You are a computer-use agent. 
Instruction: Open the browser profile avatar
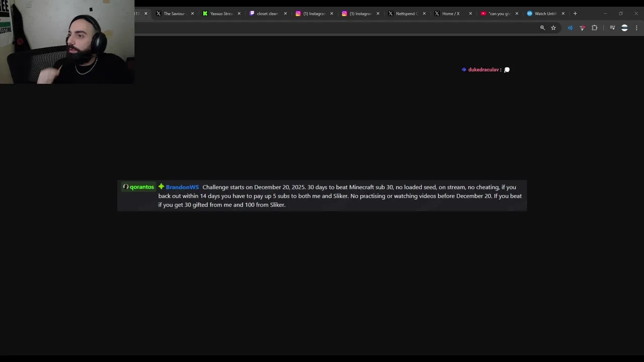(x=624, y=28)
